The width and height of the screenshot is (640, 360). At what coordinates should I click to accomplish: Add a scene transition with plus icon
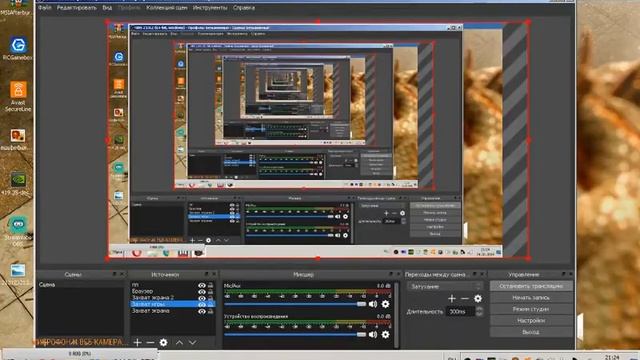tap(452, 299)
